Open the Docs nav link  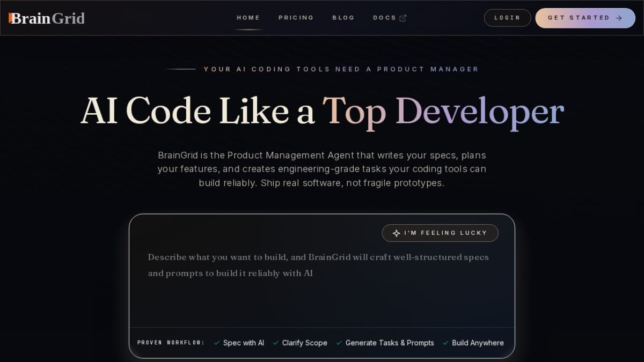pos(384,18)
